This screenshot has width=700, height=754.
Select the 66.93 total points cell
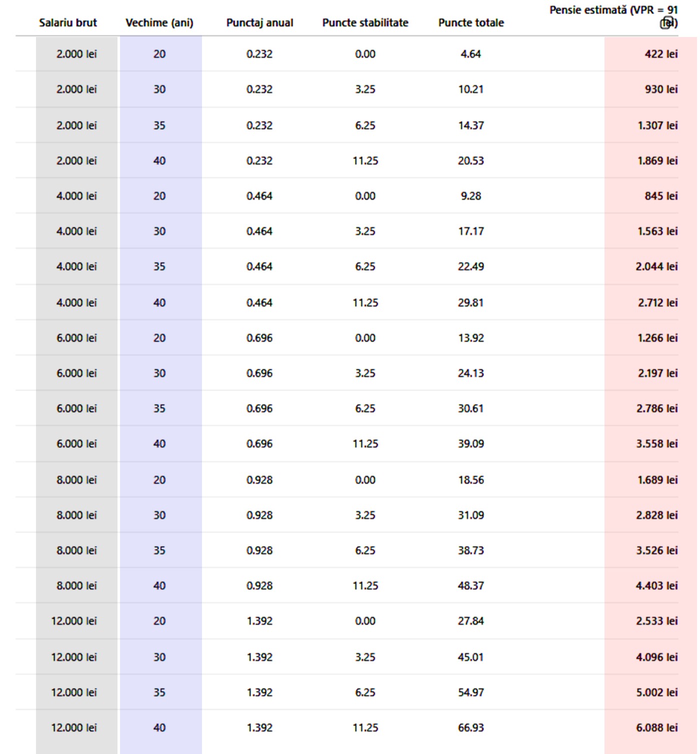click(471, 727)
